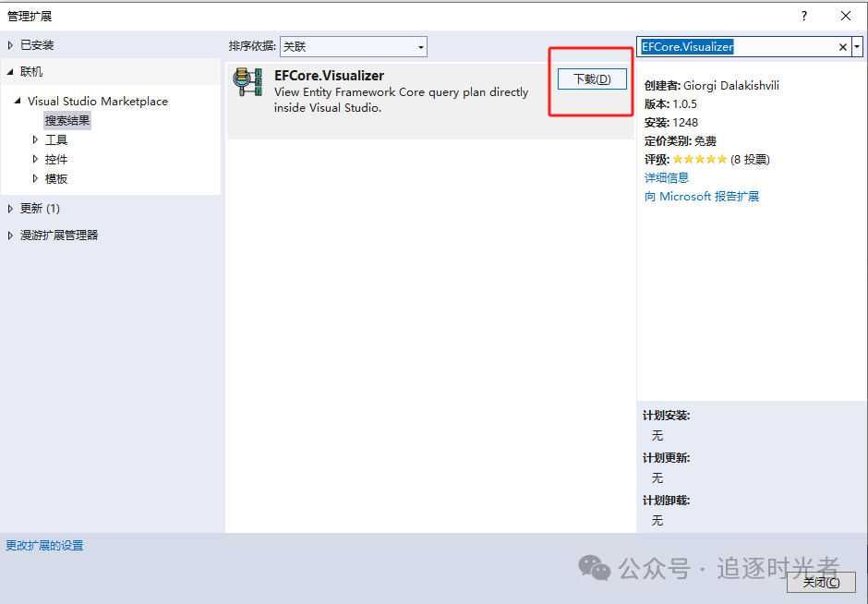Collapse the 联机 tree node
The width and height of the screenshot is (868, 604).
(x=10, y=71)
